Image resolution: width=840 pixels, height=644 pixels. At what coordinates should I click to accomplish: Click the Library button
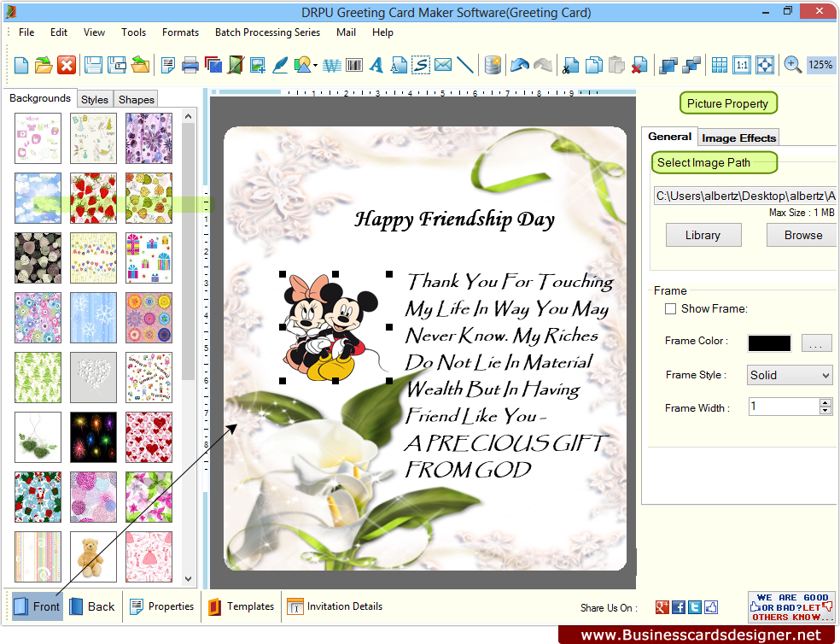tap(703, 235)
